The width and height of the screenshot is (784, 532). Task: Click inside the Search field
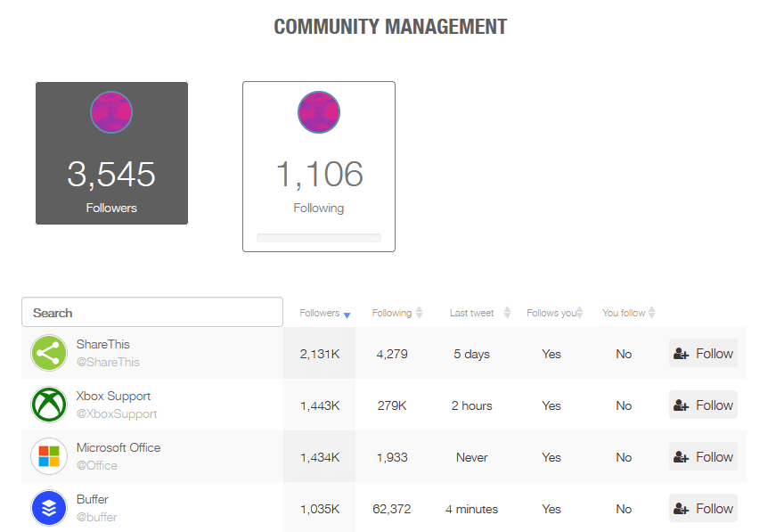point(151,312)
